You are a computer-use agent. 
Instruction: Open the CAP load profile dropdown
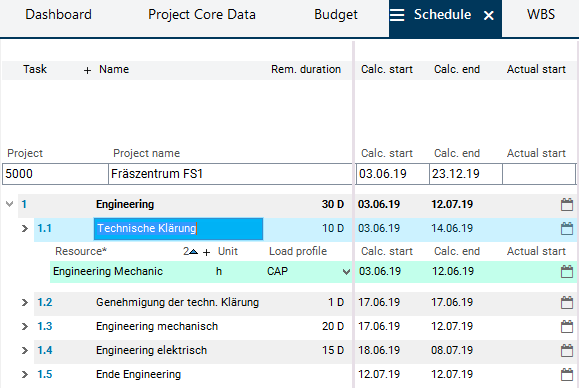coord(346,272)
